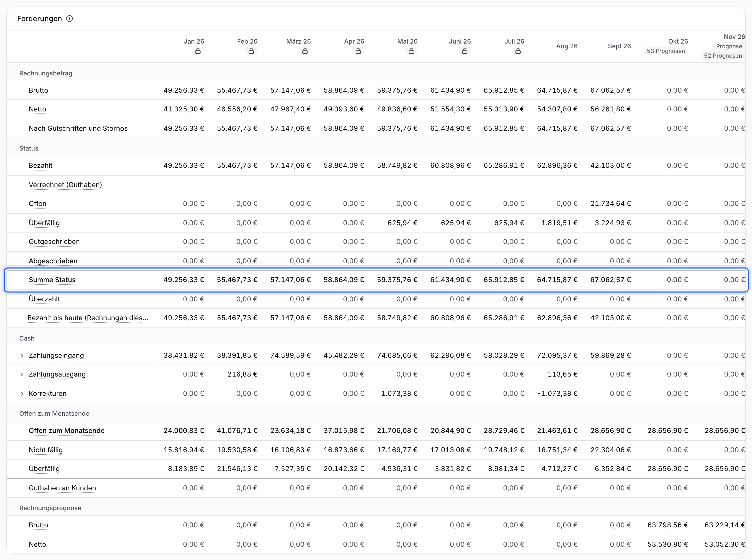Open the 53 Prognosen badge under Okt 26
752x560 pixels.
pos(666,51)
